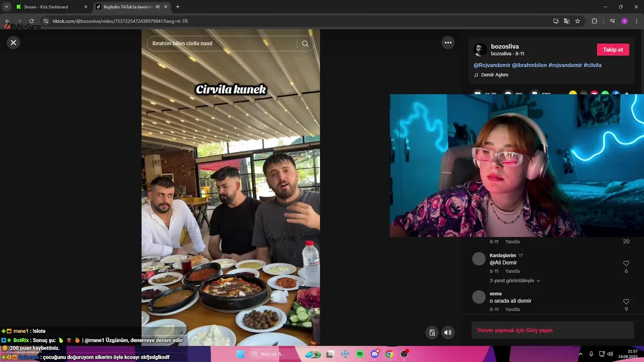Screen dimensions: 644x362
Task: Open the Chrome profile avatar
Action: click(624, 21)
